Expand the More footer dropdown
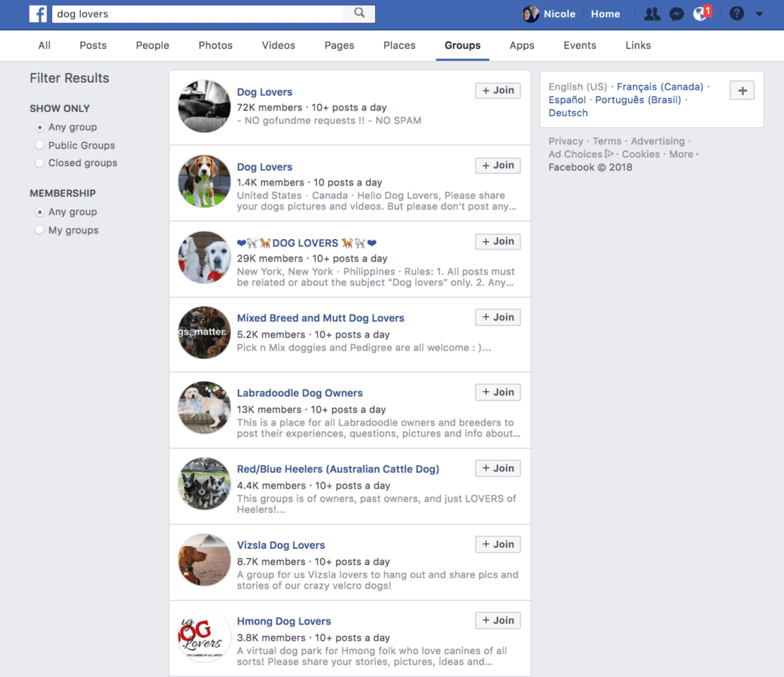This screenshot has width=784, height=677. tap(684, 154)
